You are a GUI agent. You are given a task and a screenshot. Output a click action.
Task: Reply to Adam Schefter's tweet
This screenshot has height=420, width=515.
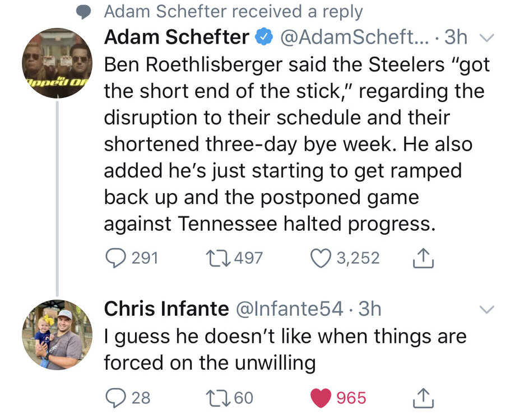(117, 258)
